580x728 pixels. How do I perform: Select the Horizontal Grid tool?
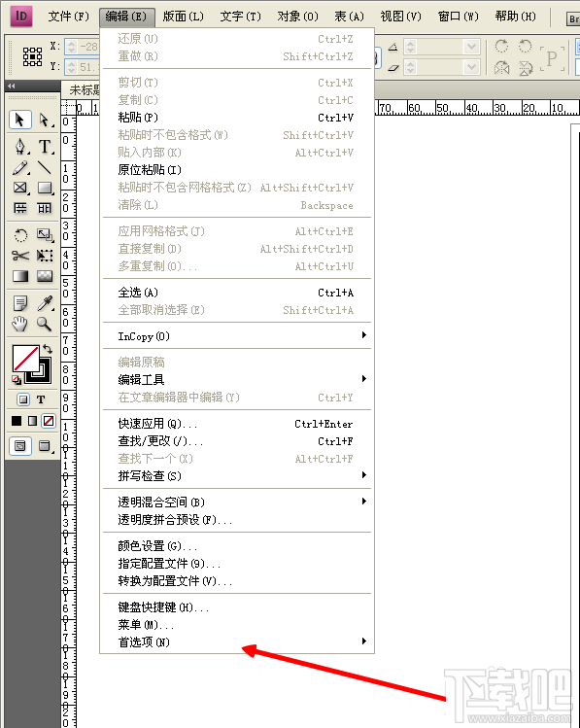pyautogui.click(x=20, y=208)
